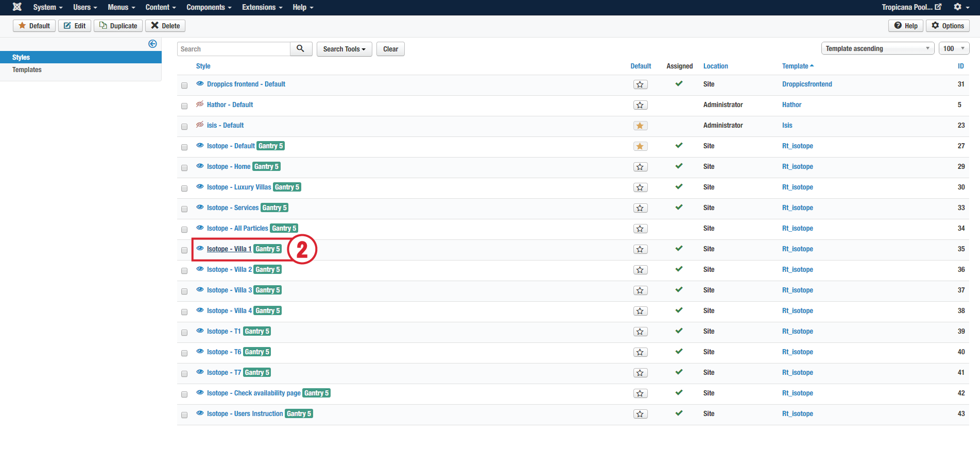Viewport: 980px width, 450px height.
Task: Click default star for Isotope - Check availability page
Action: tap(640, 393)
